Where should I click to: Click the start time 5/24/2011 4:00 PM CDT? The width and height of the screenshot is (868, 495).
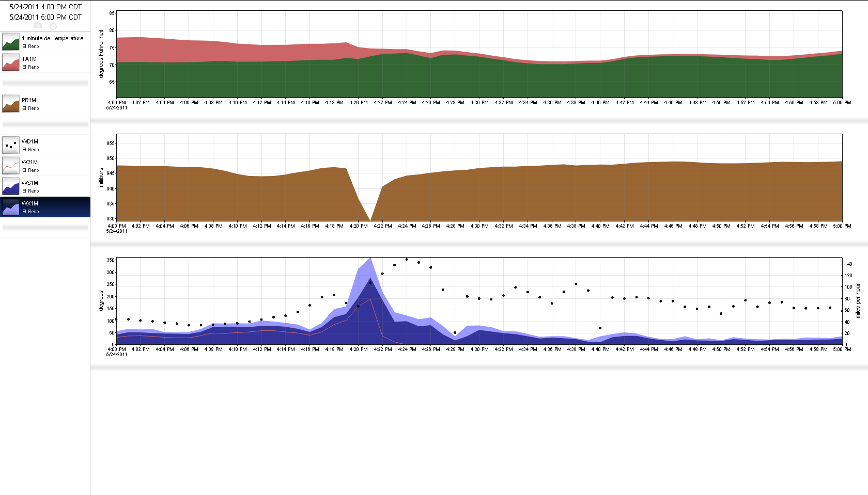[x=45, y=7]
